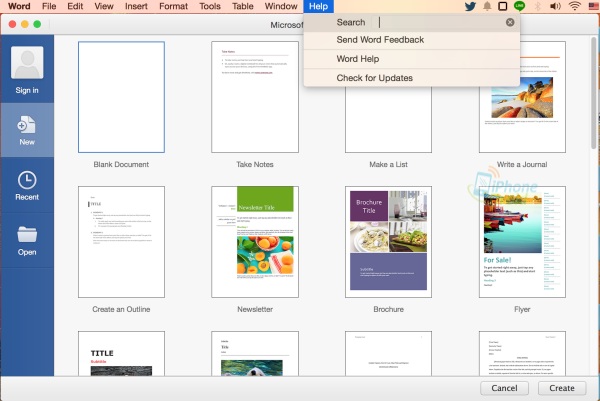
Task: Open the File menu
Action: click(49, 6)
